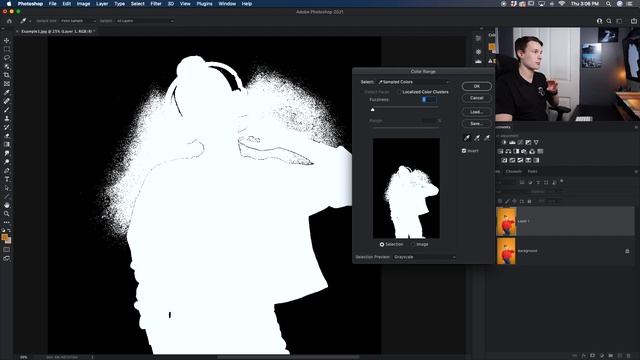Switch to the Channels tab
The image size is (640, 360).
(513, 171)
